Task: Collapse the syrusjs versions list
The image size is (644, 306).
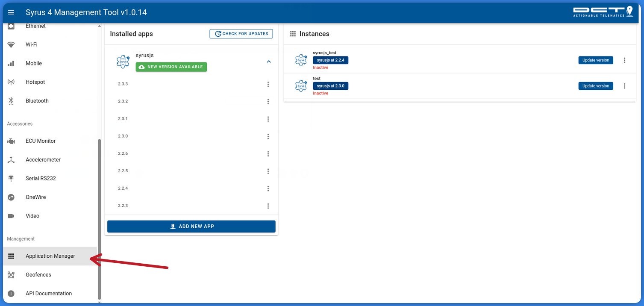Action: 269,62
